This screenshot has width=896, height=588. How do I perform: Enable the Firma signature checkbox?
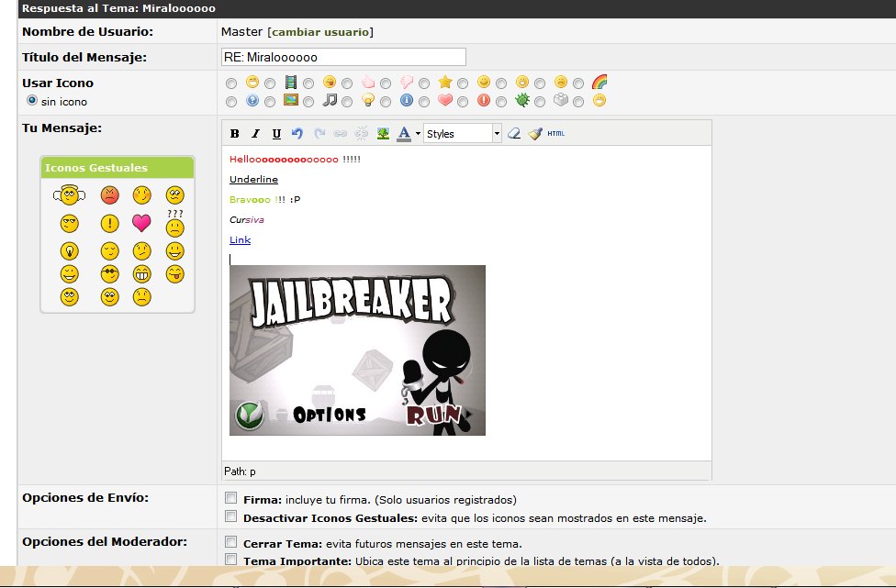[x=230, y=498]
